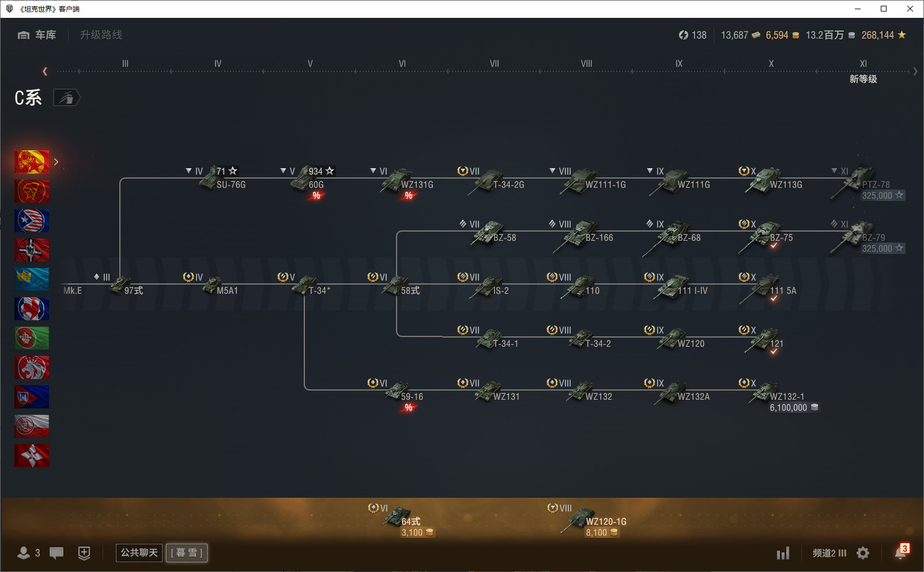Select the Poland nation flag
Screen dimensions: 924x572
coord(32,426)
